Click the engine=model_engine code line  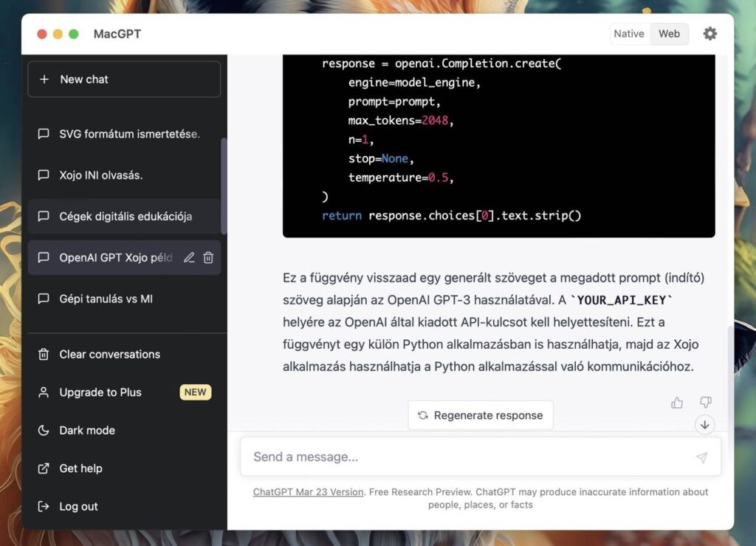(x=414, y=83)
